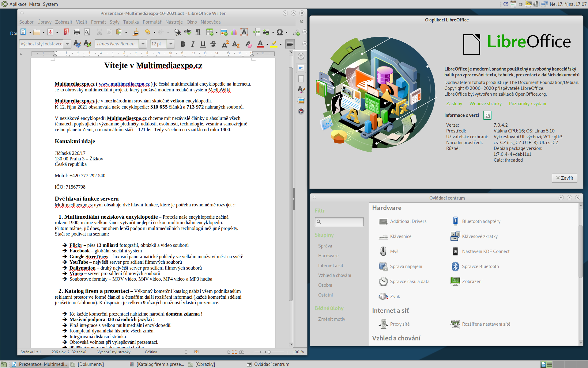Screen dimensions: 588x368
Task: Open the Webové stránky link
Action: (x=485, y=104)
